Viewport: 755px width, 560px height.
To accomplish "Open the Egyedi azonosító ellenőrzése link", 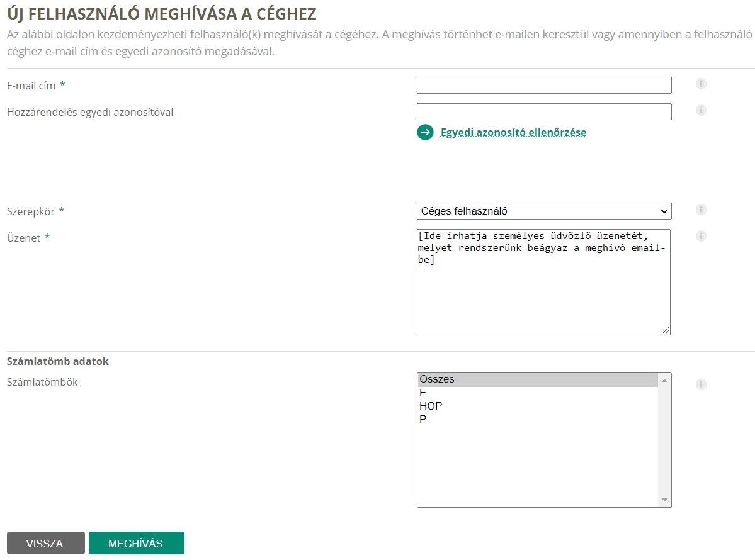I will 513,132.
